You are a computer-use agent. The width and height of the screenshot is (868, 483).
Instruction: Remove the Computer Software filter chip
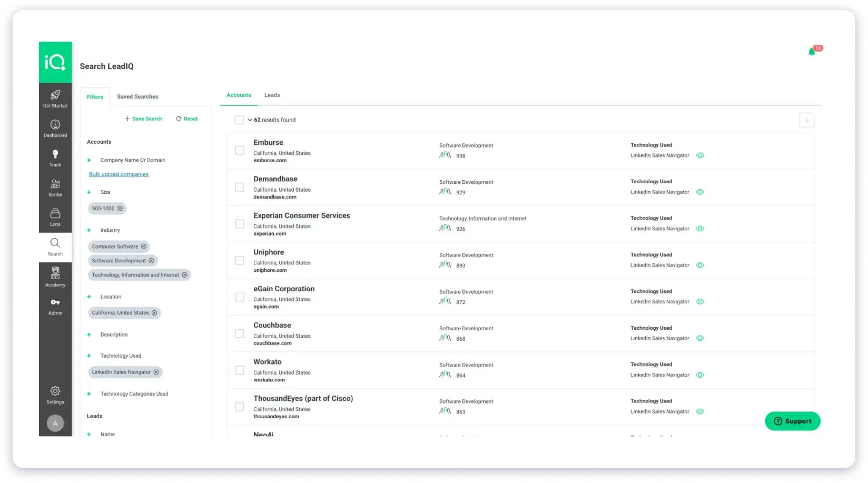[143, 247]
